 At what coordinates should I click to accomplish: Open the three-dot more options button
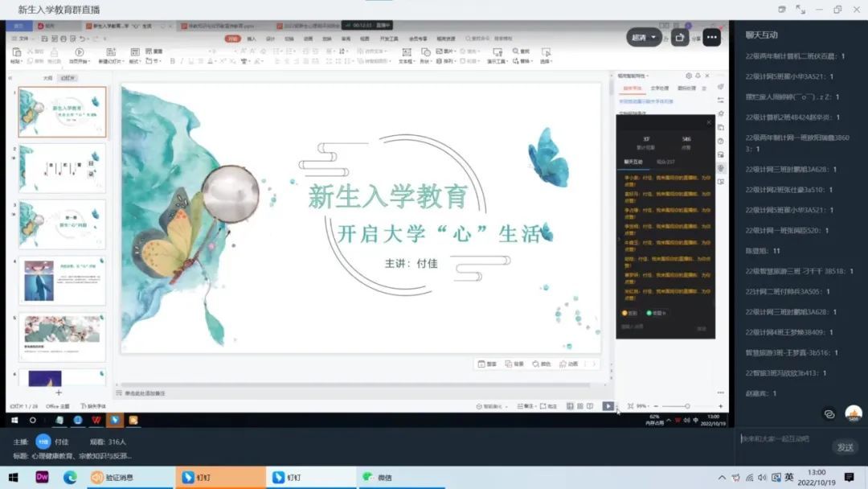click(712, 37)
